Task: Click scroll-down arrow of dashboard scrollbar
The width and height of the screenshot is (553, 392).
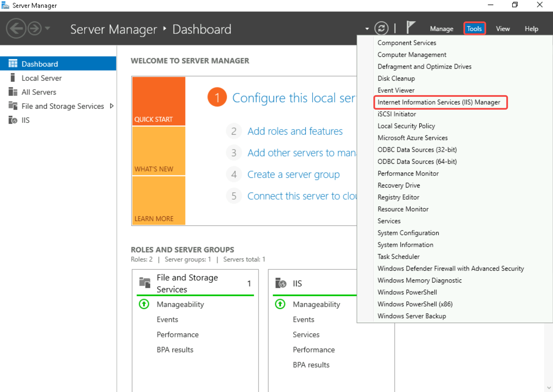Action: 549,388
